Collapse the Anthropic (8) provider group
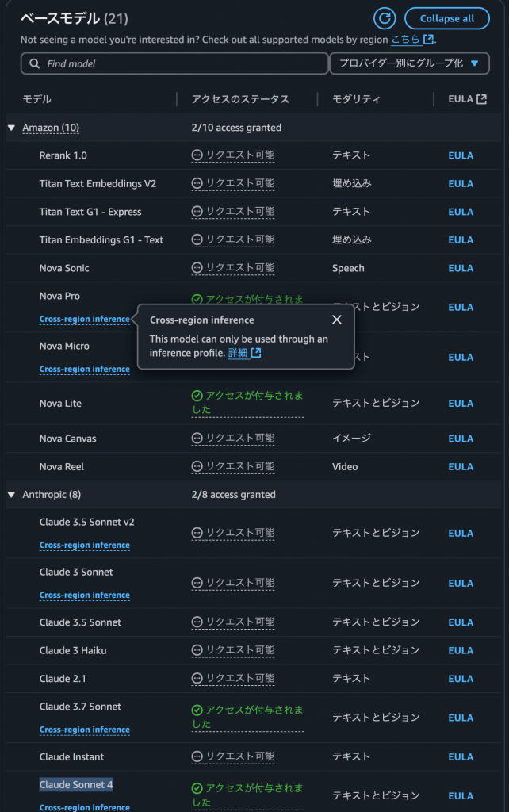Viewport: 509px width, 812px height. 11,495
